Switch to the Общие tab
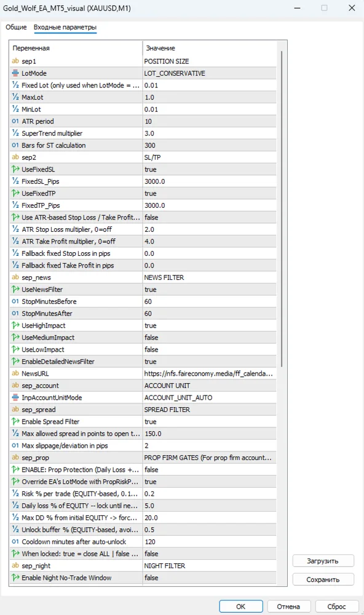This screenshot has height=615, width=364. coord(16,27)
